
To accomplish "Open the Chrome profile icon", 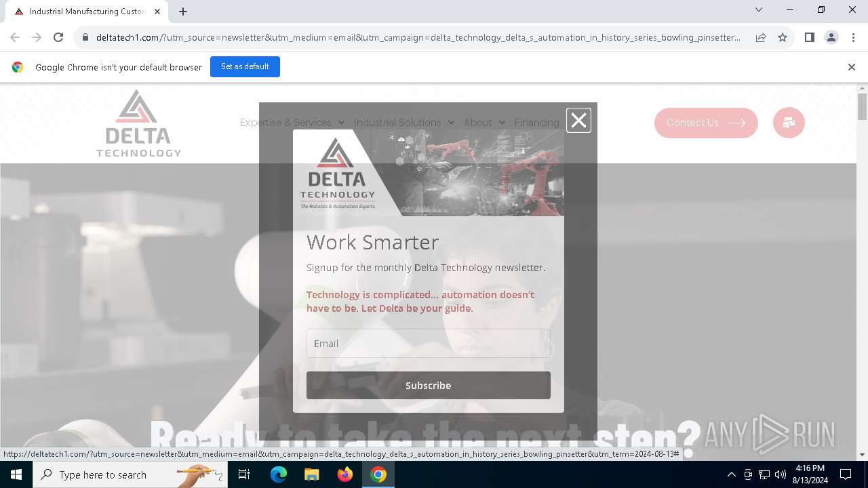I will (831, 37).
